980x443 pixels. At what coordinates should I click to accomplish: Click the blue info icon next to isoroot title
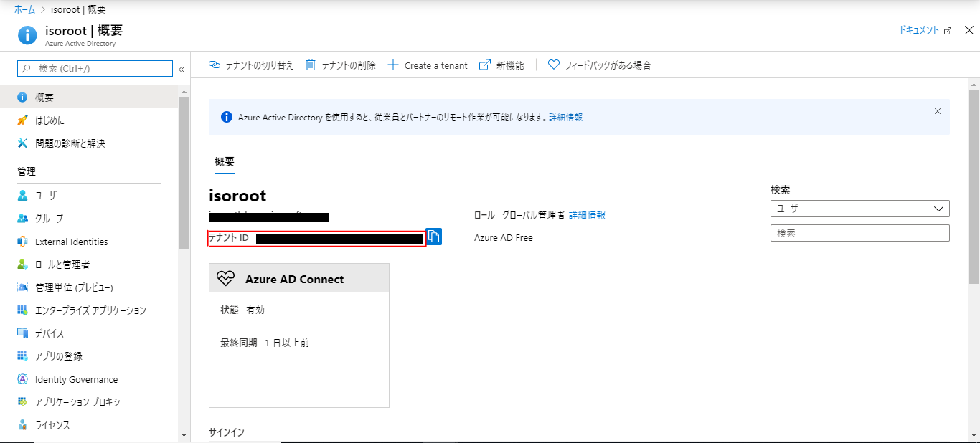coord(27,35)
